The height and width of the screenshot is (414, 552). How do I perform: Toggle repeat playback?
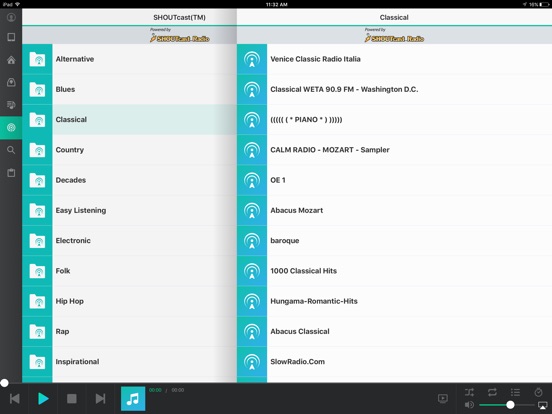(492, 392)
